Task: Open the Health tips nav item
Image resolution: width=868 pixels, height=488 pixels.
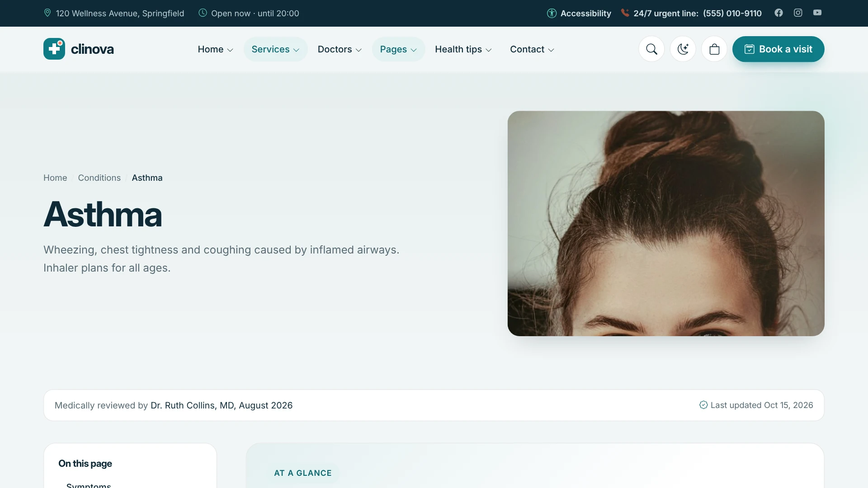Action: point(463,49)
